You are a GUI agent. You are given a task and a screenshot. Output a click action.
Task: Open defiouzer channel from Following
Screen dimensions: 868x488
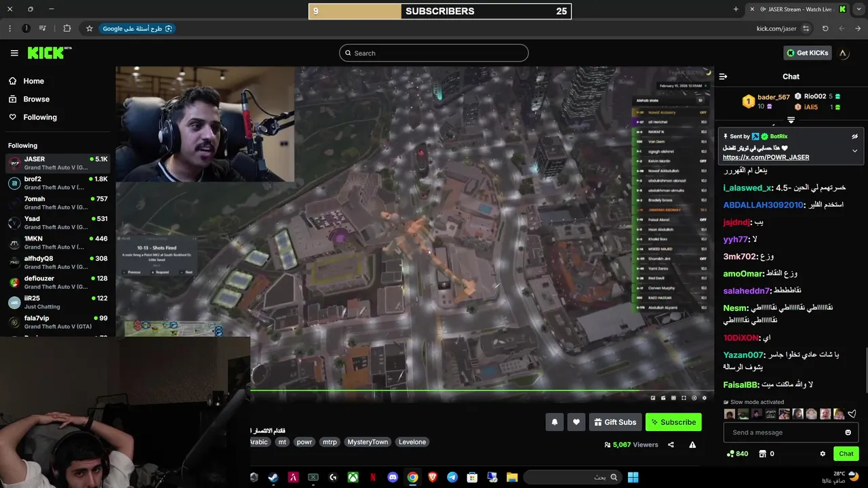(58, 282)
